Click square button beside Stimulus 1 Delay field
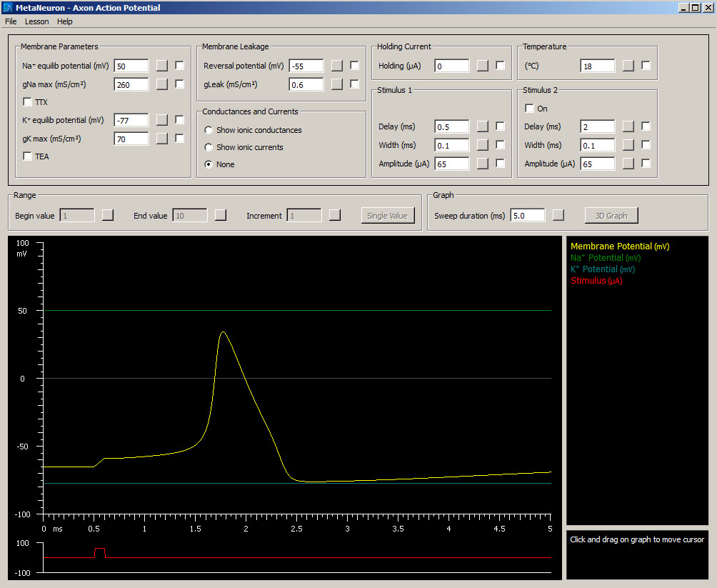The height and width of the screenshot is (588, 717). point(483,126)
